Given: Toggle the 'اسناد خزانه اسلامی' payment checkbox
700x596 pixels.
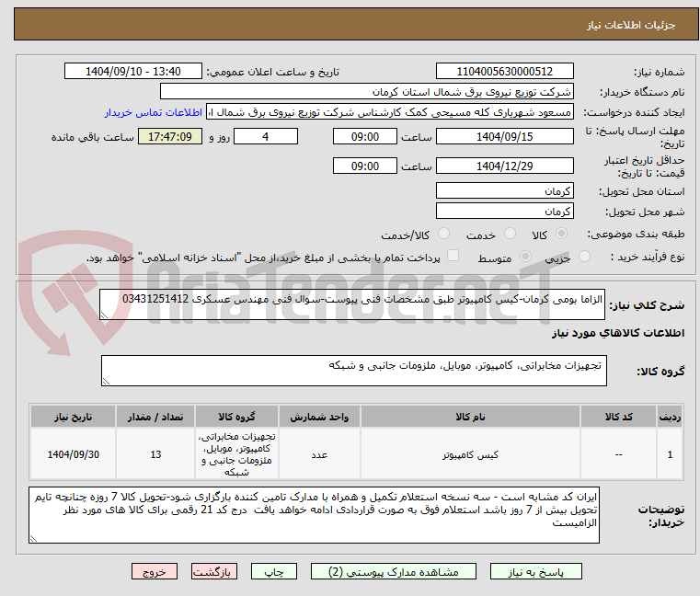Looking at the screenshot, I should click(x=452, y=257).
